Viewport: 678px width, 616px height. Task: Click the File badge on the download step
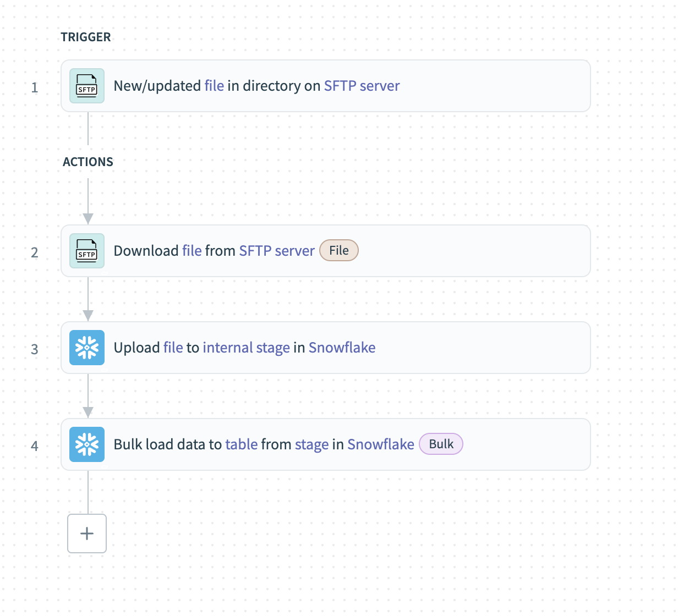[338, 250]
